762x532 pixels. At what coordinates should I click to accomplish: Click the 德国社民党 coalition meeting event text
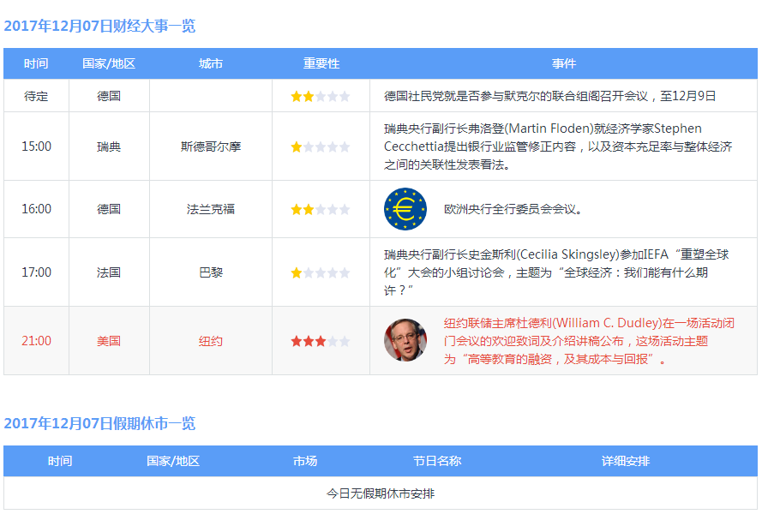tap(549, 96)
